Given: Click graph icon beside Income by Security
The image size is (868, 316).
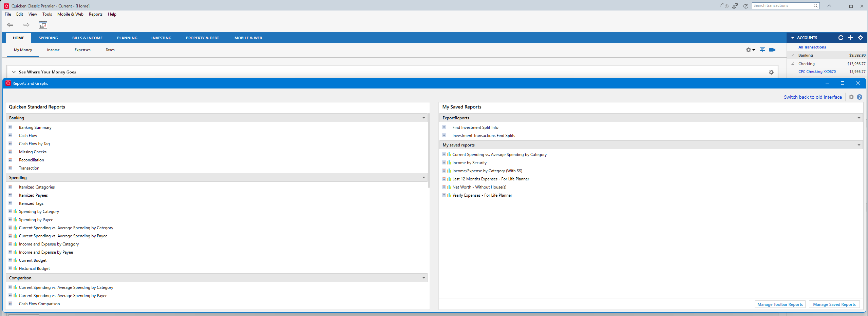Looking at the screenshot, I should 449,162.
